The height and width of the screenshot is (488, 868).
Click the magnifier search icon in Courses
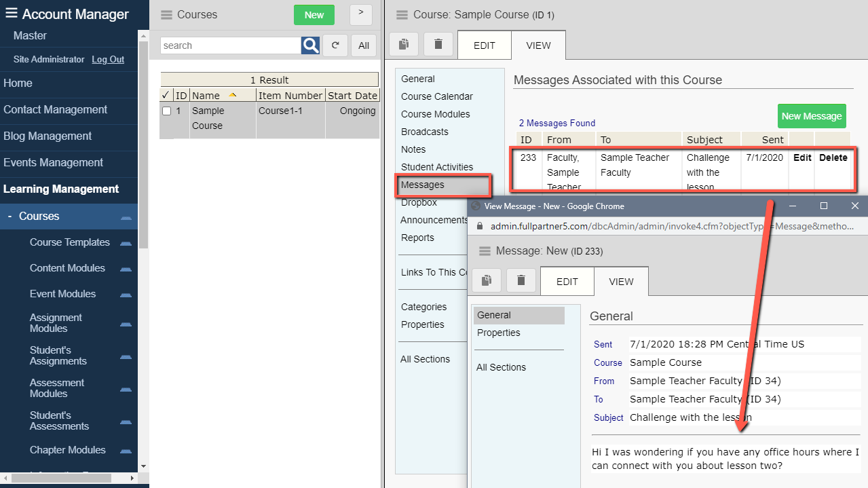310,45
